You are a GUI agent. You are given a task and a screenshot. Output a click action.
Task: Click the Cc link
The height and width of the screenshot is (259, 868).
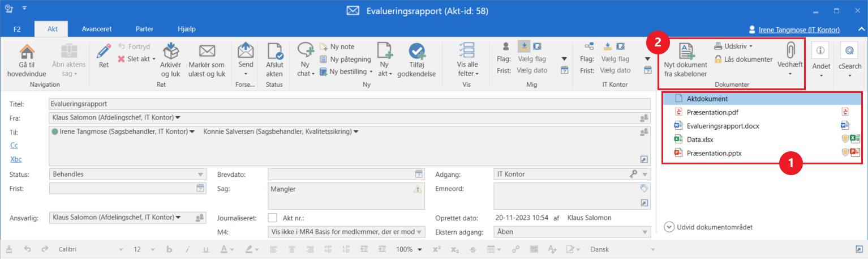pyautogui.click(x=14, y=145)
